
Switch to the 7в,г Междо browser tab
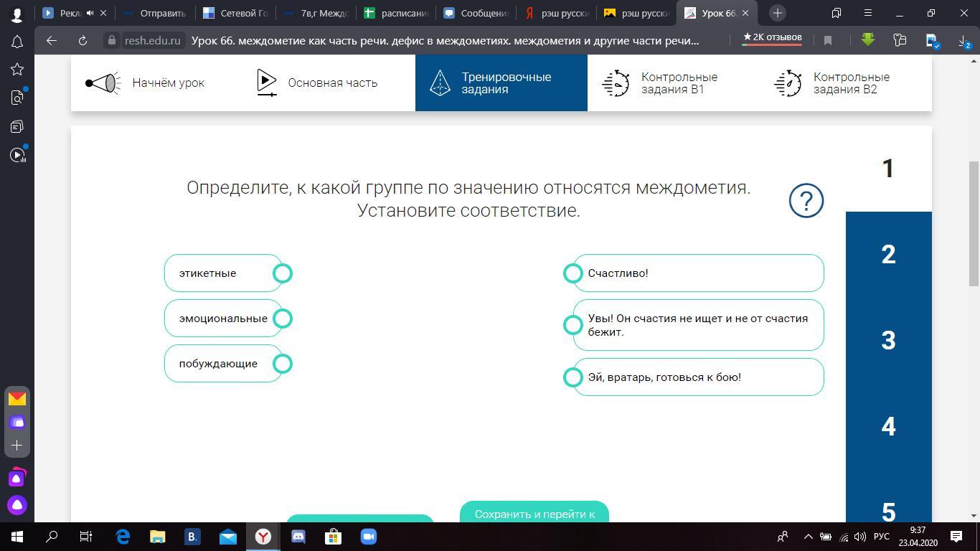316,13
